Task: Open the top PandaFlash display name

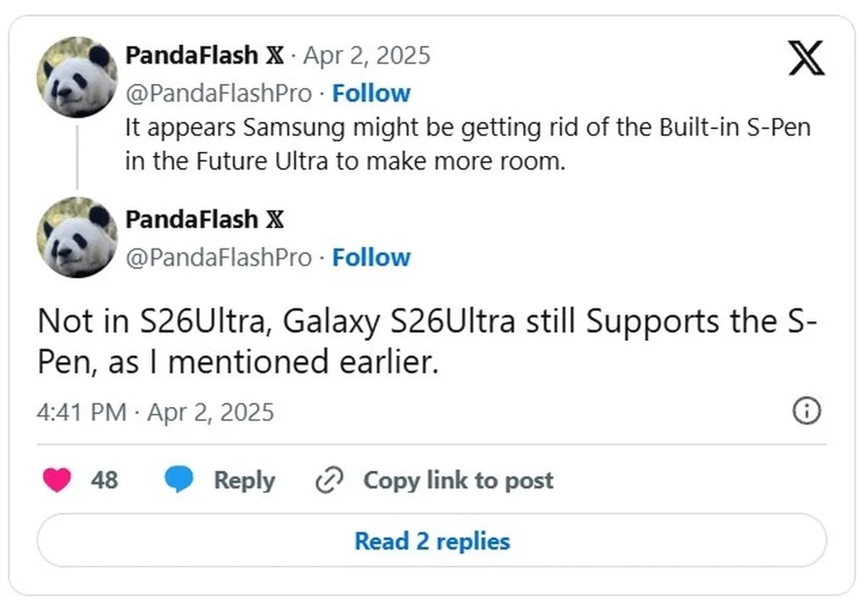Action: pyautogui.click(x=192, y=55)
